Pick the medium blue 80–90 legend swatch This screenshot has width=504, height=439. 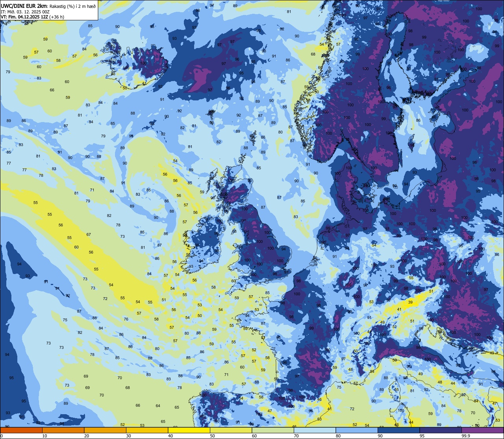[357, 430]
